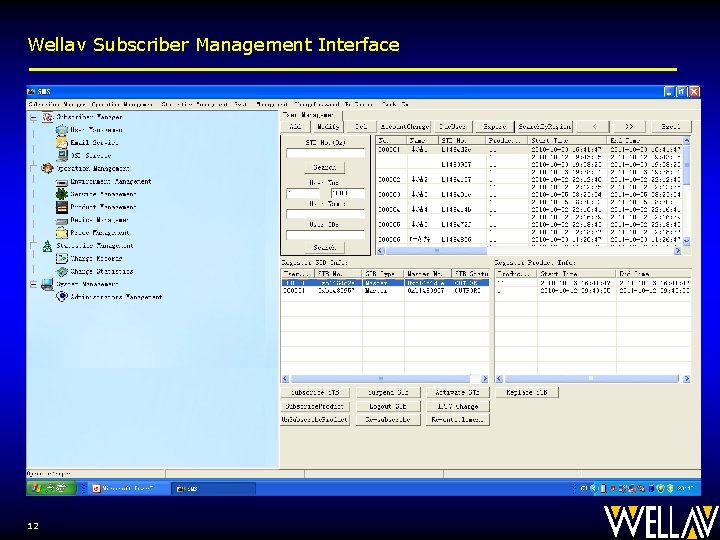Click the Re-subscribe button

(388, 420)
